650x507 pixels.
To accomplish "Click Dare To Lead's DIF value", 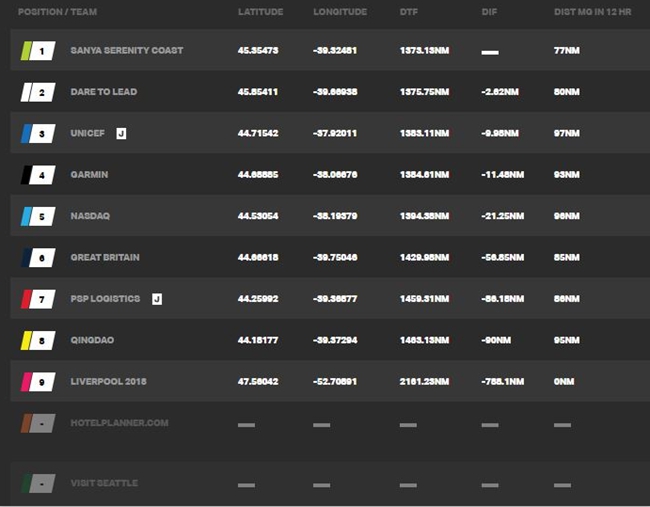I will point(500,92).
